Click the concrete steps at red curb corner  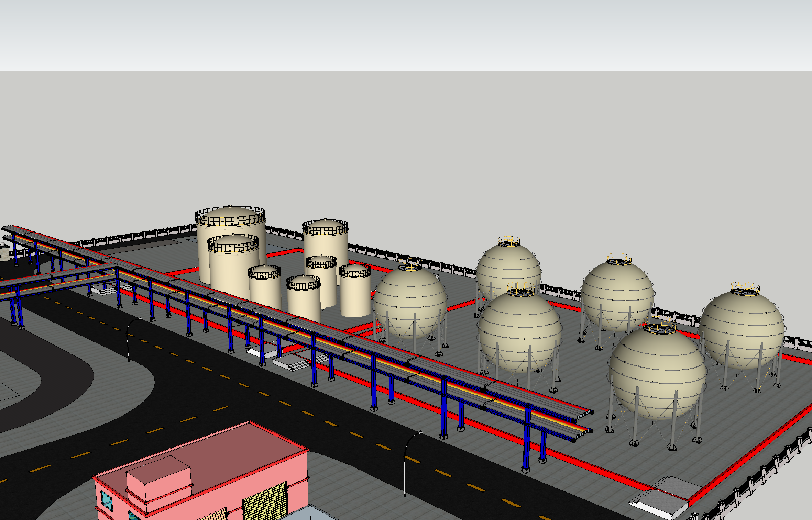[x=662, y=497]
